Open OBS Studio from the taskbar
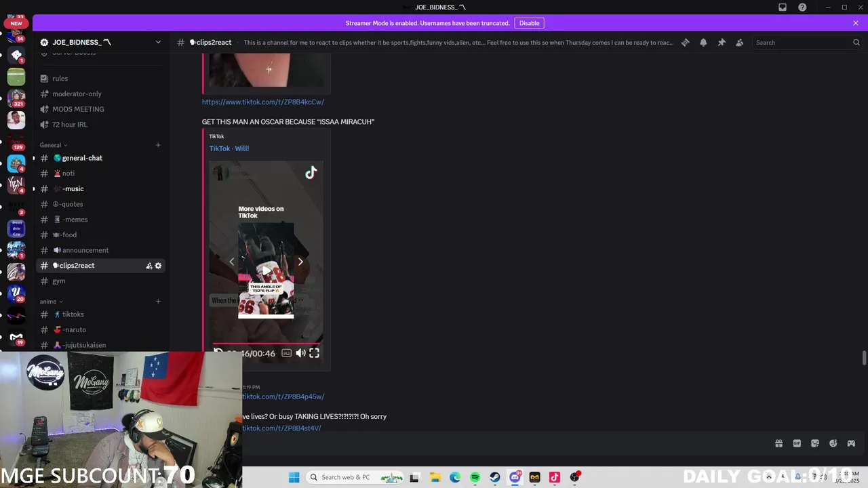 pyautogui.click(x=575, y=477)
